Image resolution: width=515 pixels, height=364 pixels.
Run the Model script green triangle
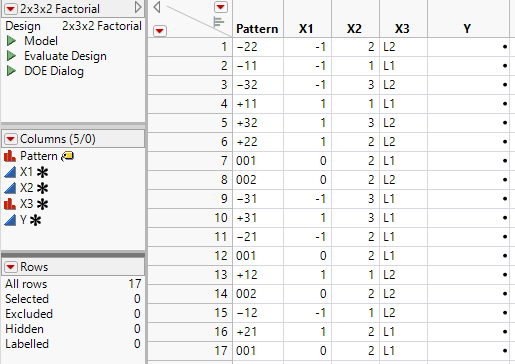tap(11, 41)
